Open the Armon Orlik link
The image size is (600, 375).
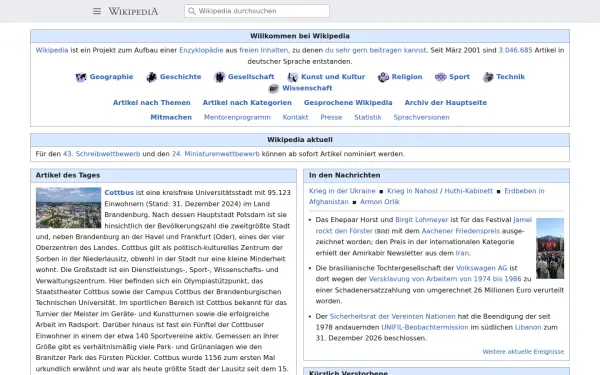[380, 202]
